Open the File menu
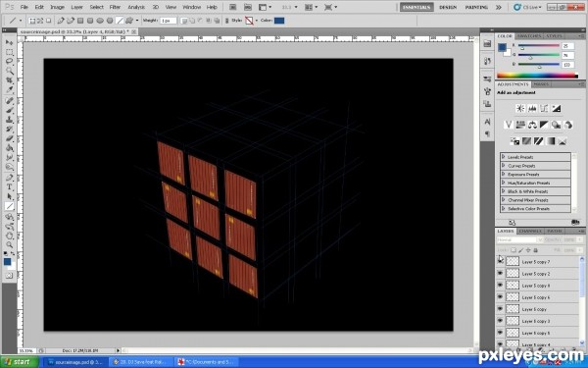This screenshot has width=588, height=368. coord(24,7)
